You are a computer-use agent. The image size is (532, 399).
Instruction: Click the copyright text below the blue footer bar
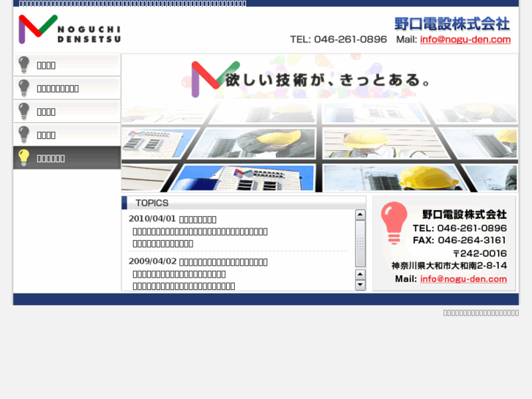(x=481, y=313)
